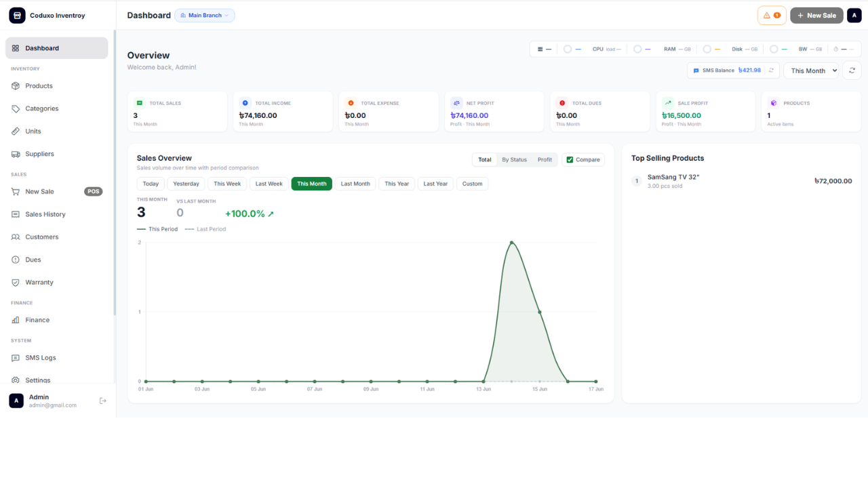Screen dimensions: 868x488
Task: Click the Finance chart icon
Action: pyautogui.click(x=16, y=320)
